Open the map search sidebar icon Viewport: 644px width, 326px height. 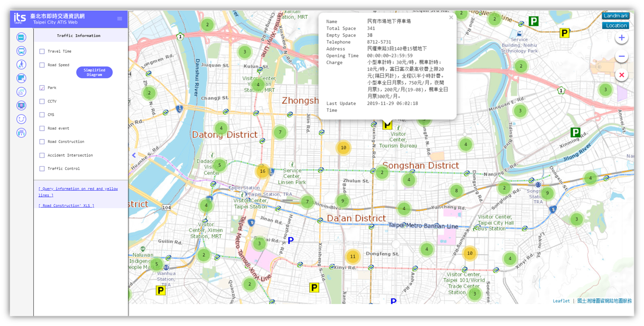pyautogui.click(x=21, y=78)
